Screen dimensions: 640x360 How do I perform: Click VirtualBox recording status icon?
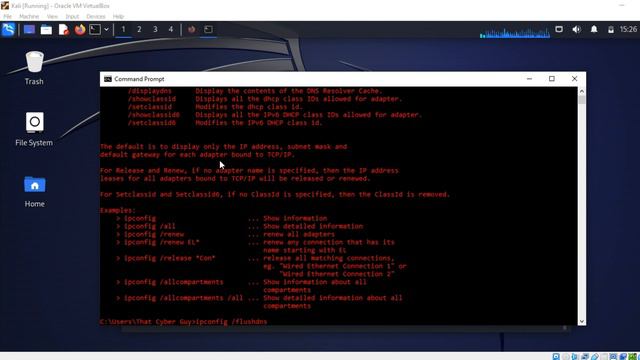(x=623, y=357)
